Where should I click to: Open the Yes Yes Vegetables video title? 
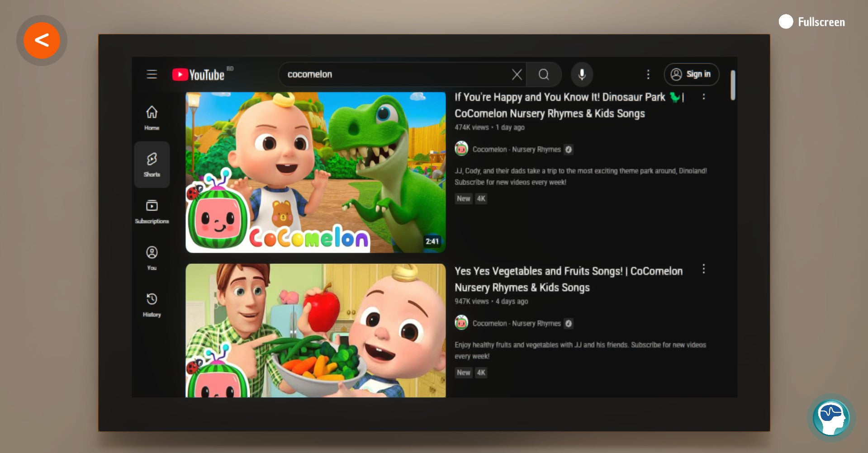tap(568, 279)
